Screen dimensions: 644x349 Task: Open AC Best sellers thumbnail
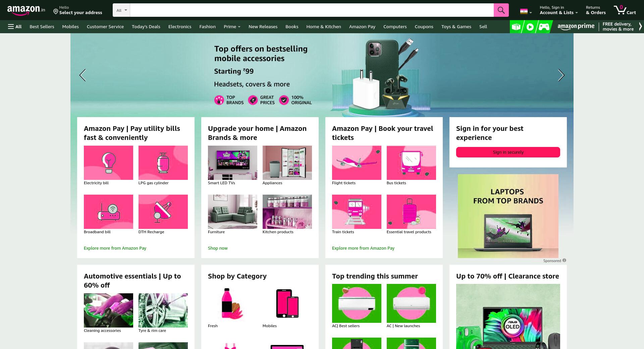pos(357,303)
